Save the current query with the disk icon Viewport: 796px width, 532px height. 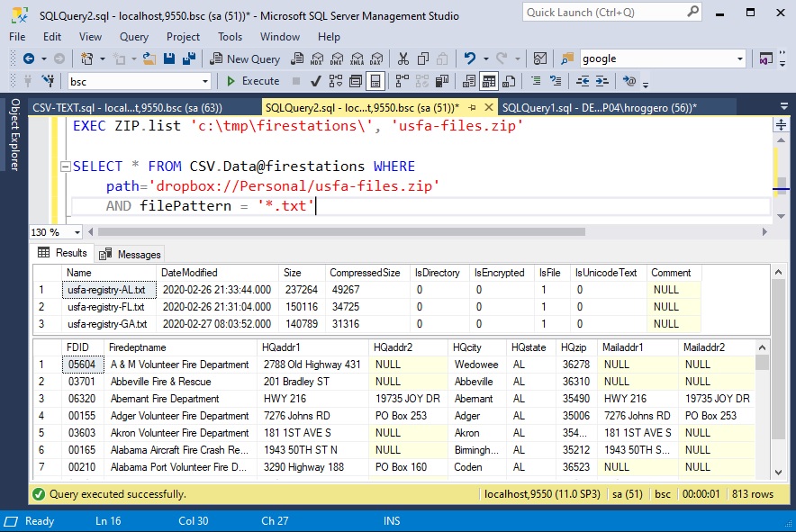169,59
